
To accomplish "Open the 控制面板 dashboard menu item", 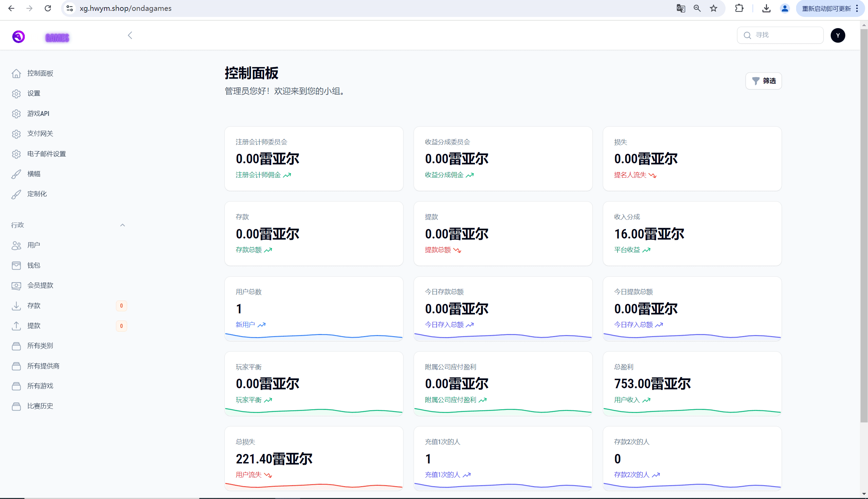I will pyautogui.click(x=40, y=73).
